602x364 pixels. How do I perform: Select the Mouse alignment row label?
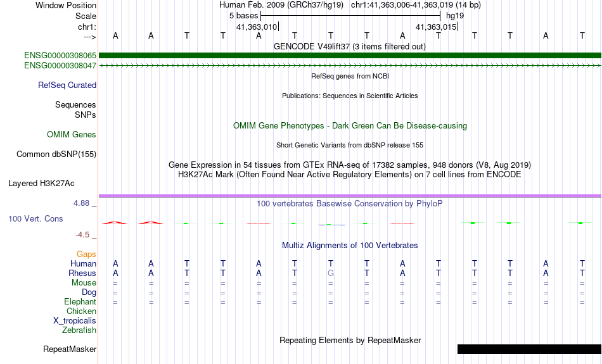pyautogui.click(x=84, y=283)
